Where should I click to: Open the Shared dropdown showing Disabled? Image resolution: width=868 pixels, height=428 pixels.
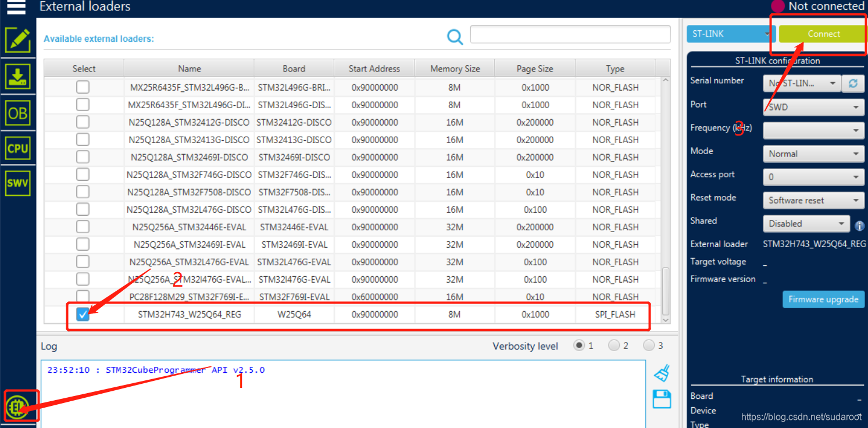pos(806,223)
